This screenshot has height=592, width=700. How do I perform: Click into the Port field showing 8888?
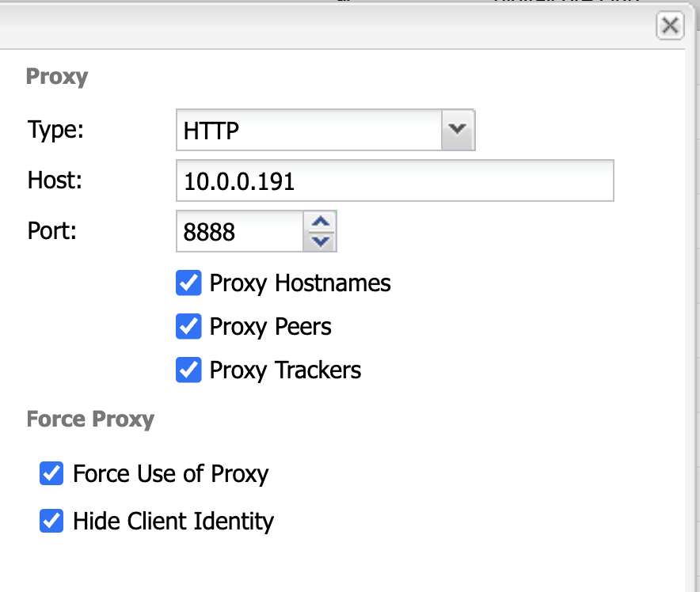239,231
